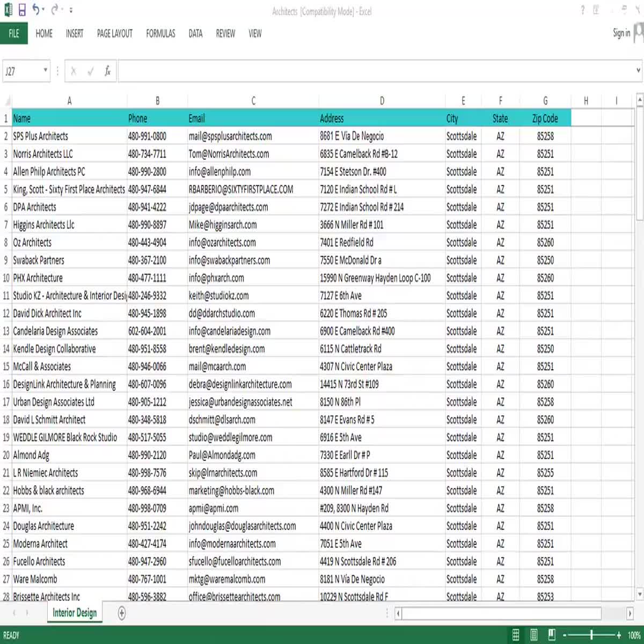Select the Interior Design sheet tab
This screenshot has width=644, height=644.
click(75, 613)
